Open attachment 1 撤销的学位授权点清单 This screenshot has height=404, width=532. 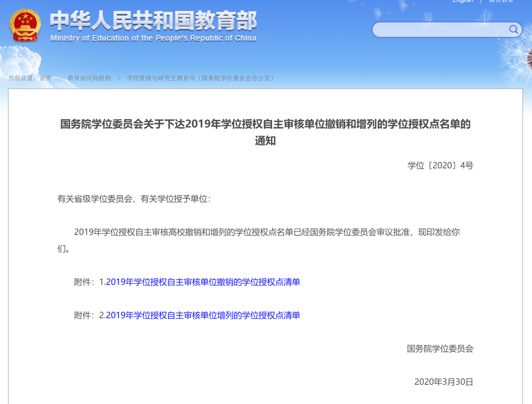click(x=202, y=282)
